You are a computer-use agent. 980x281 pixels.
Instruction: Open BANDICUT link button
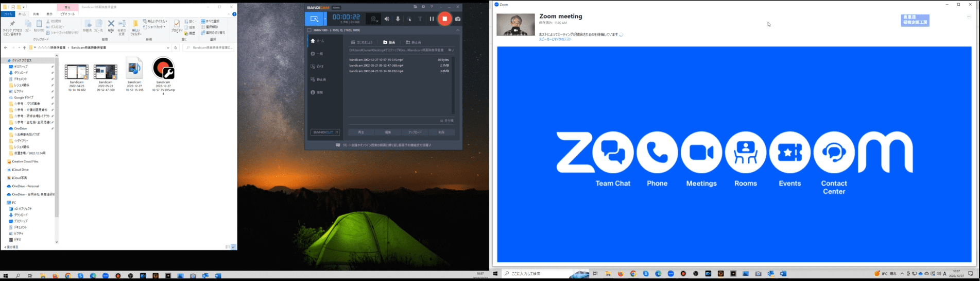pos(325,133)
